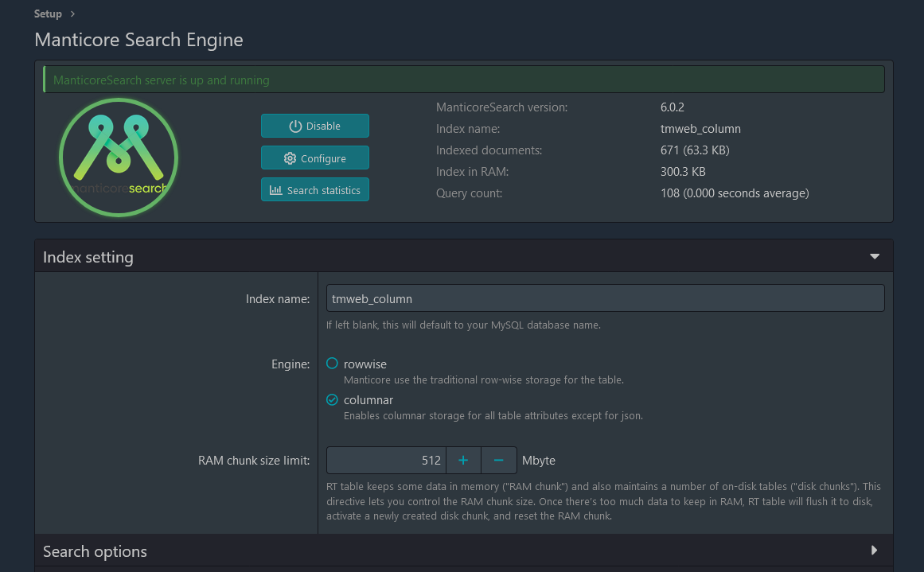
Task: Click the Engine: field label
Action: (x=290, y=364)
